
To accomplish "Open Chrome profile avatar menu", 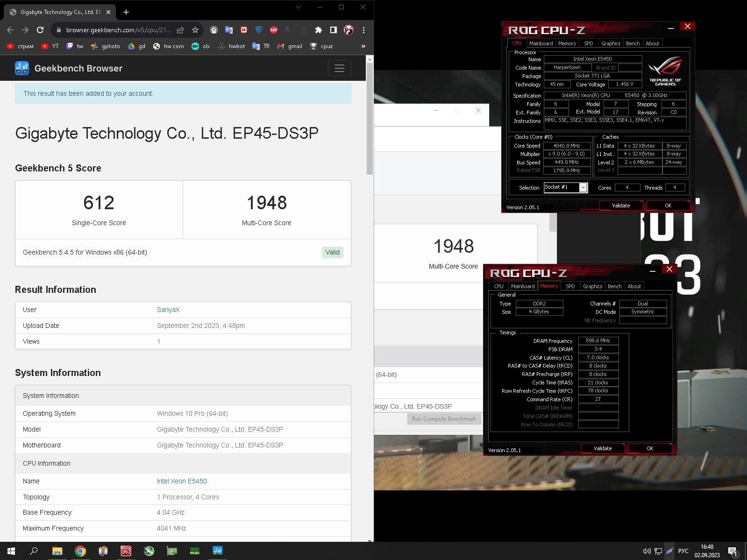I will [349, 30].
